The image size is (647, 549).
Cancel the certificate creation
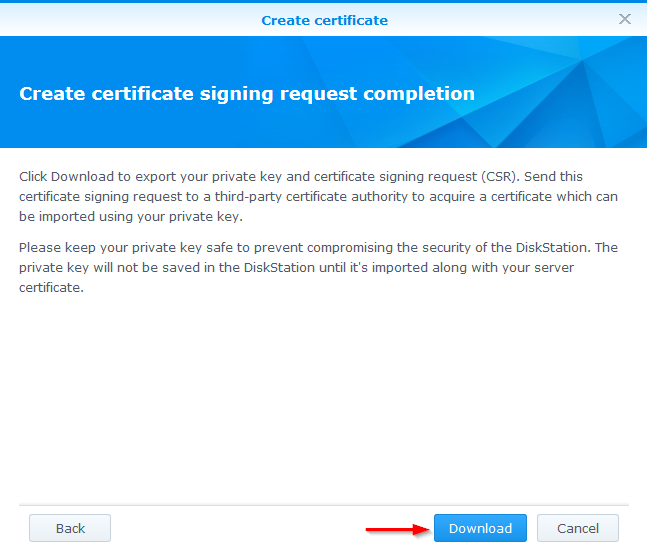577,528
